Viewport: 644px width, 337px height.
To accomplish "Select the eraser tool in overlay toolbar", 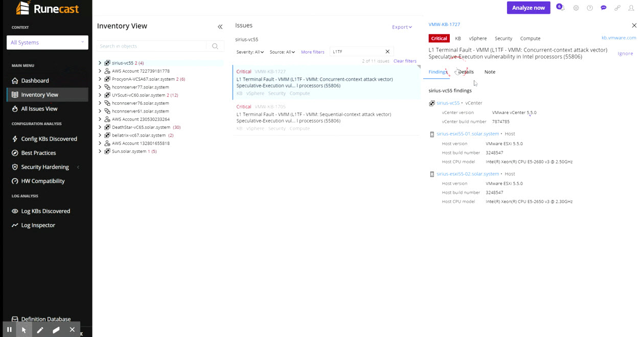I will (56, 330).
